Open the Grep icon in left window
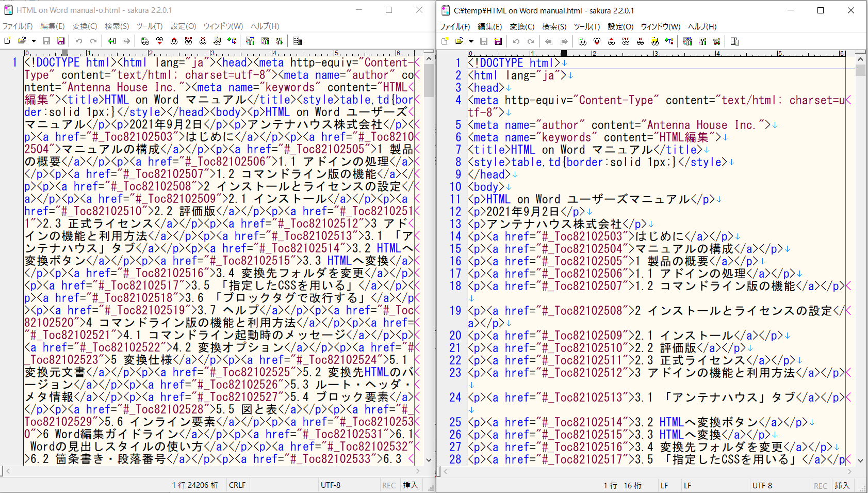Image resolution: width=868 pixels, height=493 pixels. pyautogui.click(x=217, y=41)
